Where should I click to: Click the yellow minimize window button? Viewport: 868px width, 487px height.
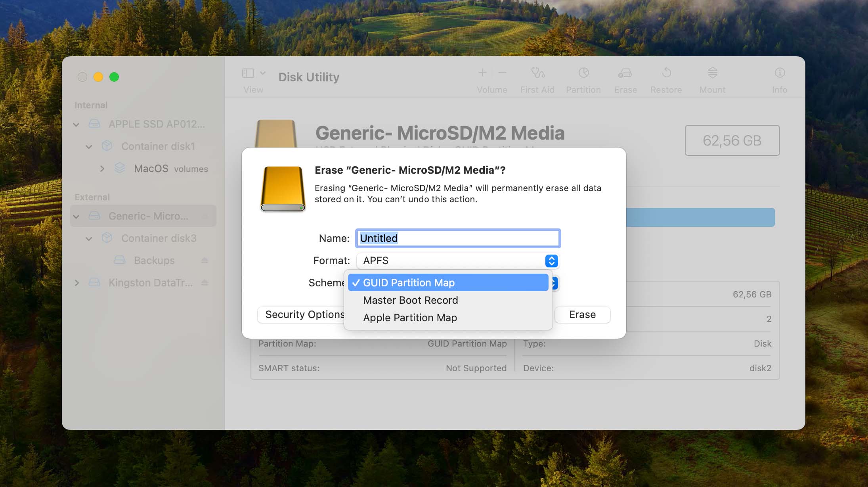[x=98, y=77]
